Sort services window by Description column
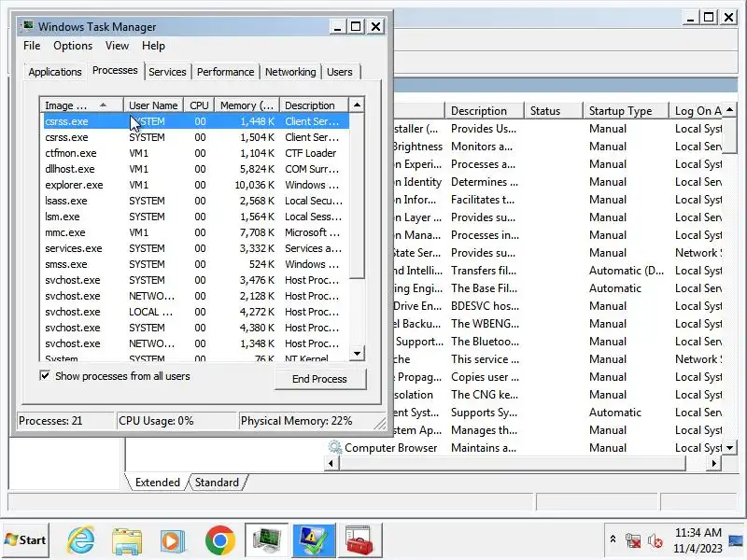747x560 pixels. click(x=484, y=111)
